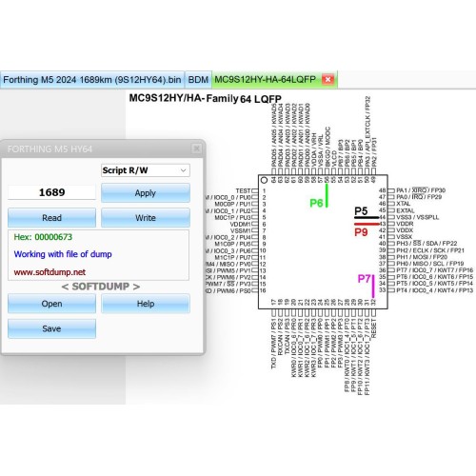Screen dimensions: 476x476
Task: Switch to the BDM tab
Action: tap(198, 80)
